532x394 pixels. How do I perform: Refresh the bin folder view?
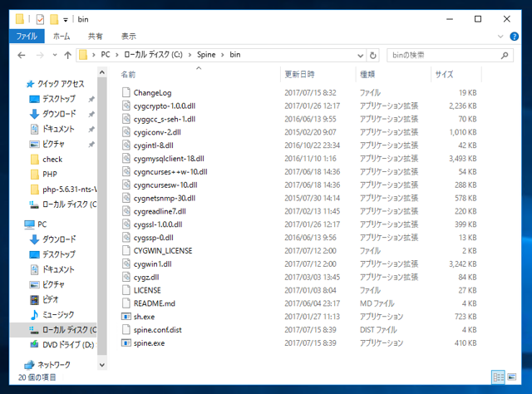373,55
